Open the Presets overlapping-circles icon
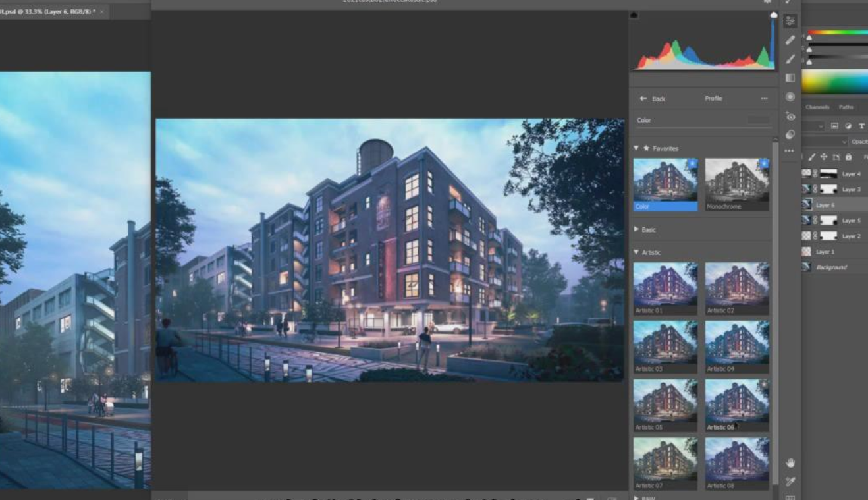This screenshot has width=868, height=500. [x=790, y=134]
